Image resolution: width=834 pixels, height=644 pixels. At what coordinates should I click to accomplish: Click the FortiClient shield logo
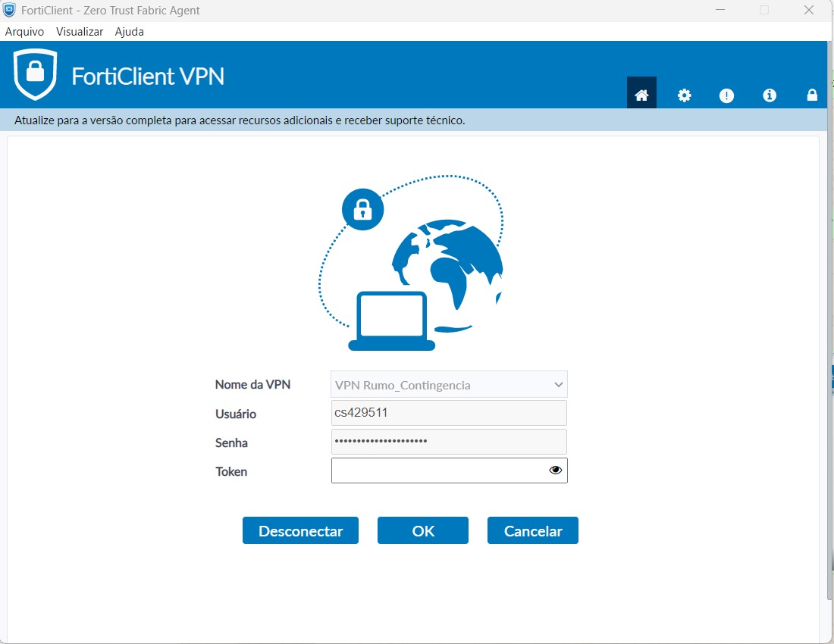35,74
